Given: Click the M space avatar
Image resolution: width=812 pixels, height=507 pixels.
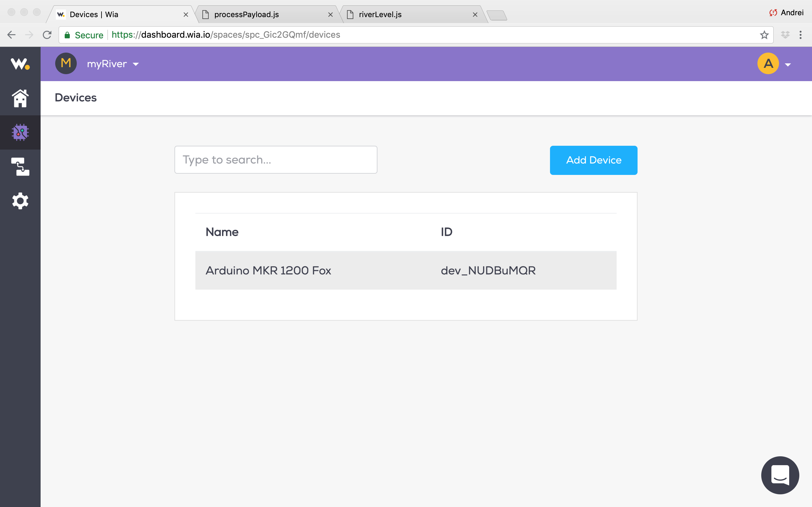Looking at the screenshot, I should tap(66, 63).
